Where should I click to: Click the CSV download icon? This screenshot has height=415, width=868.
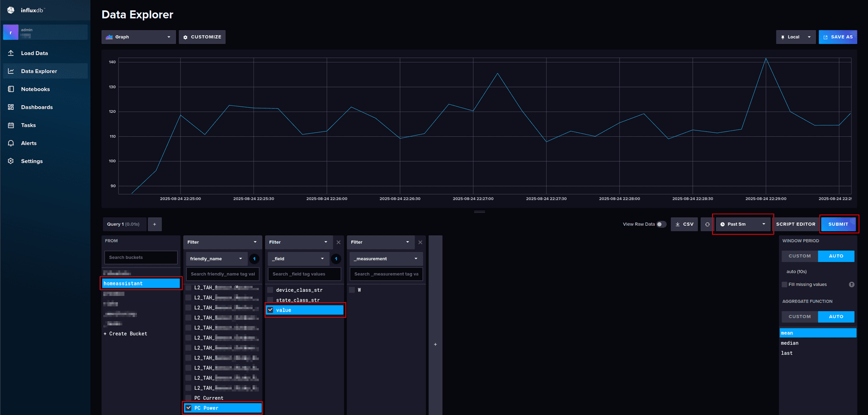(678, 224)
